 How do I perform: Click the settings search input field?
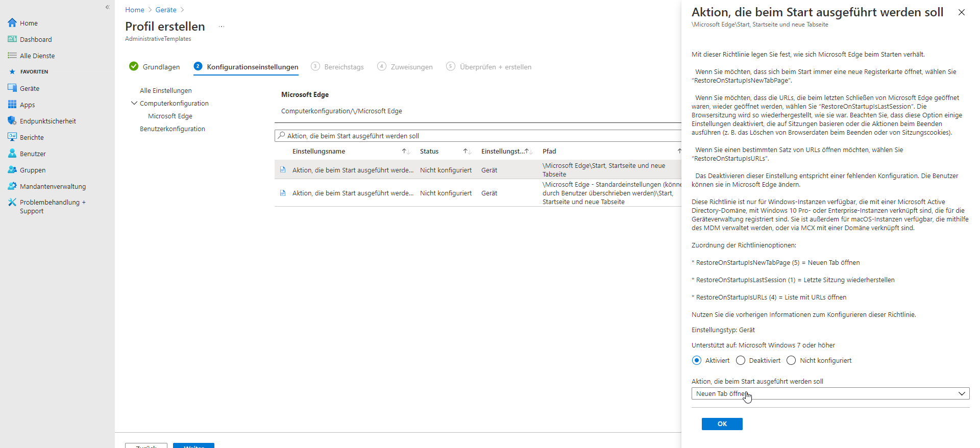480,136
